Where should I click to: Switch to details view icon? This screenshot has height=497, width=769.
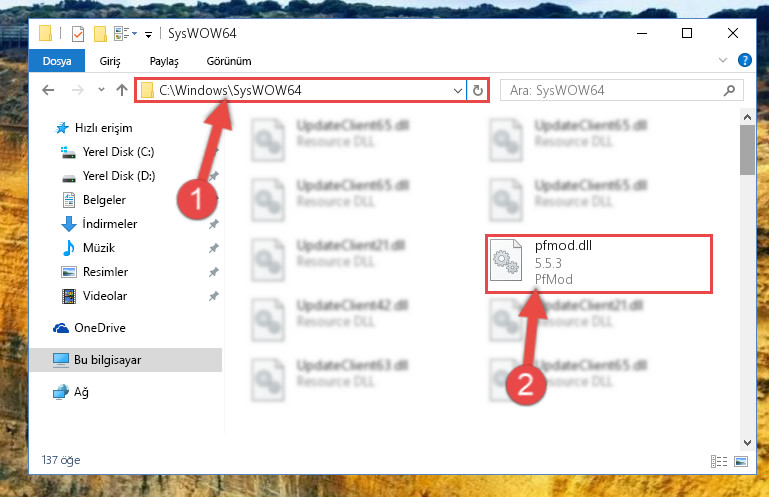718,461
